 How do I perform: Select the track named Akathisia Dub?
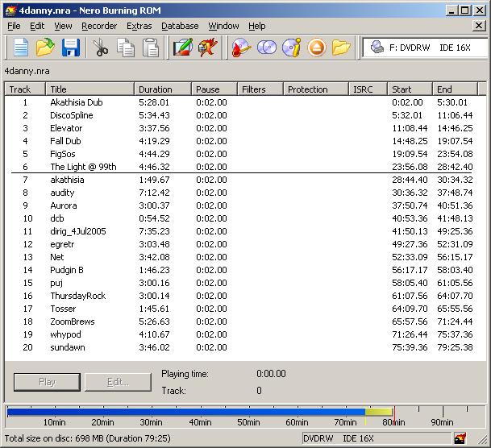pos(76,102)
